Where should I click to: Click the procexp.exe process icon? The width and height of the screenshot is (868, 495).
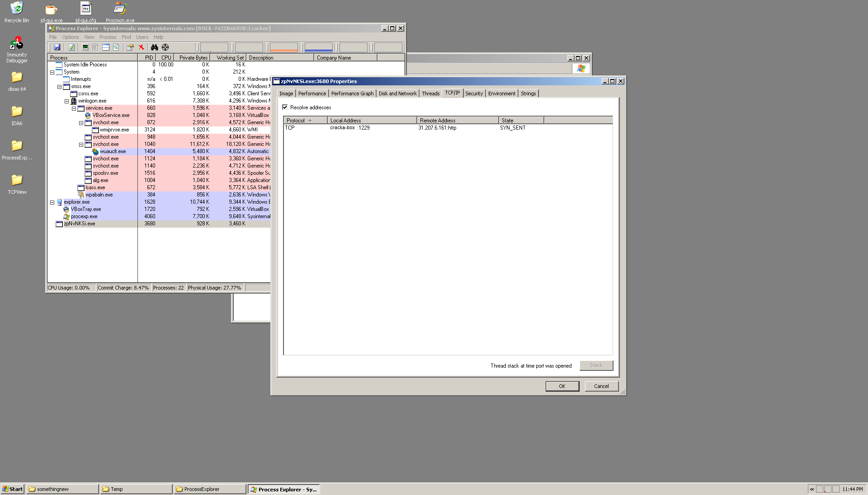[66, 216]
